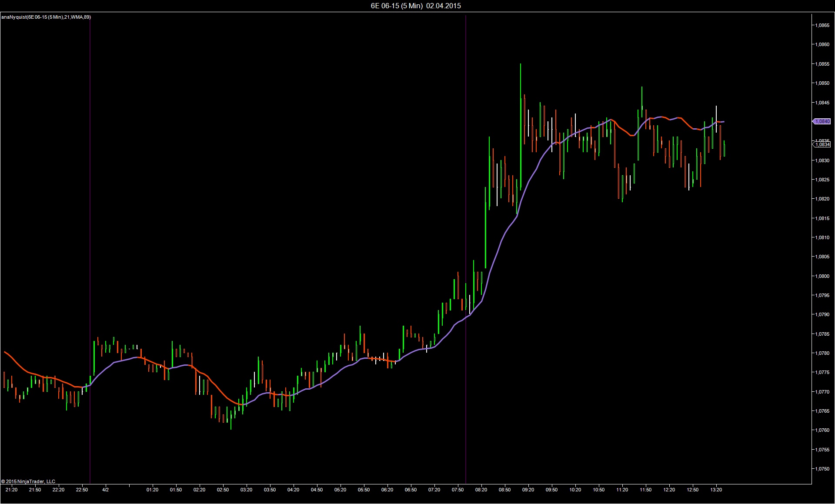835x504 pixels.
Task: Click the 4/2 date label on time axis
Action: [x=105, y=490]
